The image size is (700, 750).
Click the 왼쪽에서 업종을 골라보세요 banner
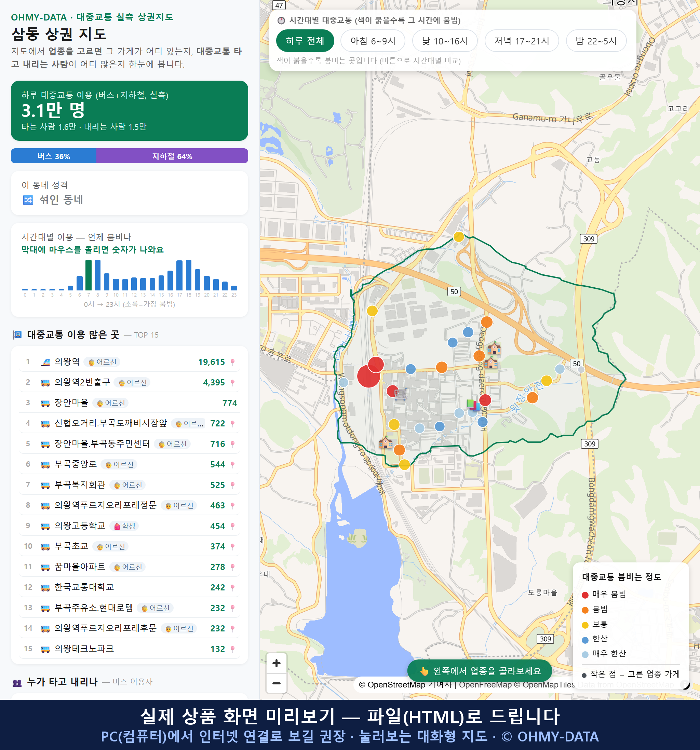[x=479, y=671]
